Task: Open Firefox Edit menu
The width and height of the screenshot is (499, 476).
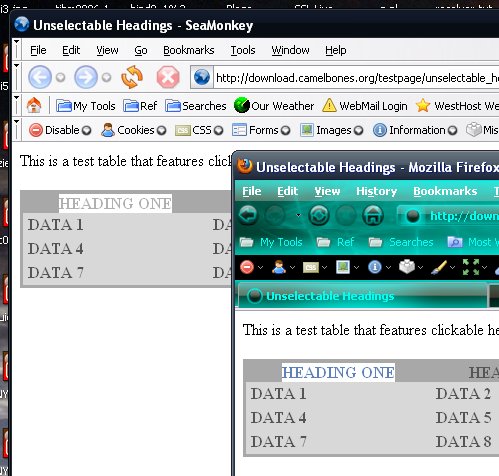Action: pyautogui.click(x=287, y=191)
